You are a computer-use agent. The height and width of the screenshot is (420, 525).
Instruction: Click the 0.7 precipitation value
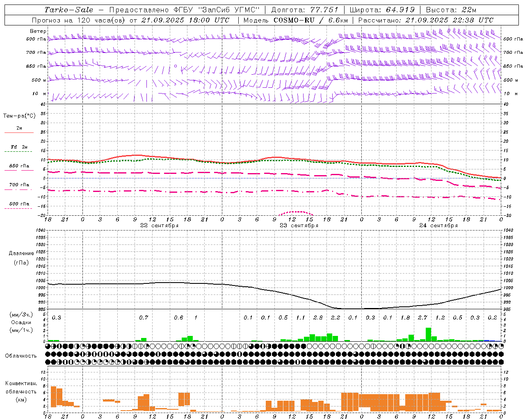[144, 318]
